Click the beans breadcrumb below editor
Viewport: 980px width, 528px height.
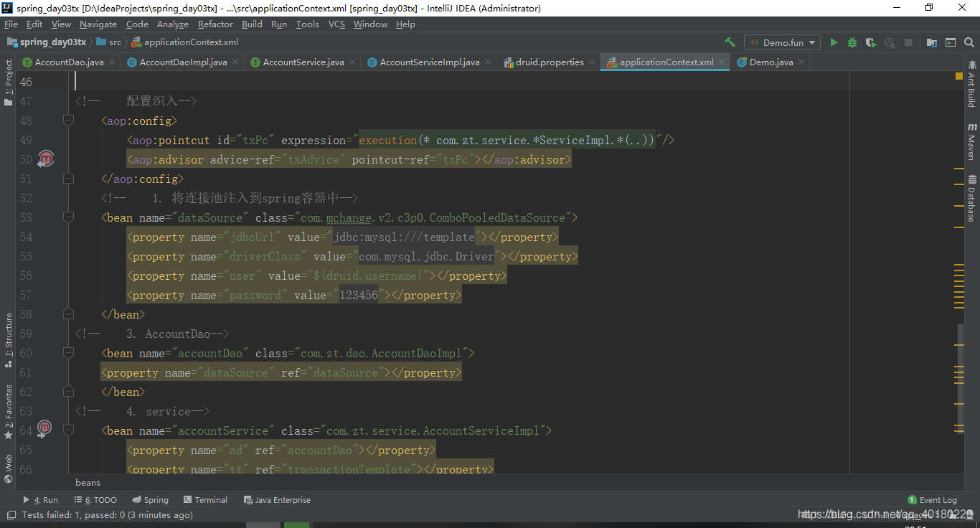click(x=88, y=482)
